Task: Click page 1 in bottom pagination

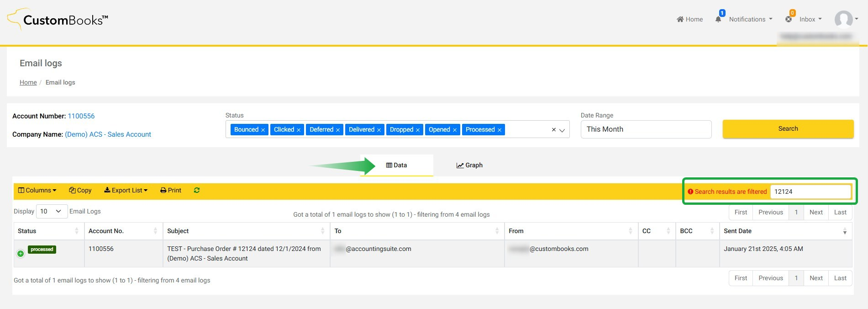Action: [x=796, y=278]
